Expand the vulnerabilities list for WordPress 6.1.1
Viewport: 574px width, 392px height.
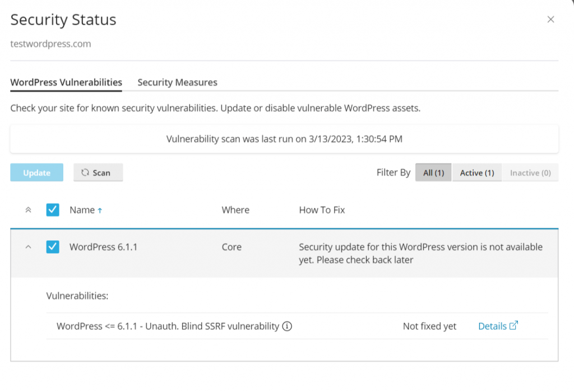point(29,247)
